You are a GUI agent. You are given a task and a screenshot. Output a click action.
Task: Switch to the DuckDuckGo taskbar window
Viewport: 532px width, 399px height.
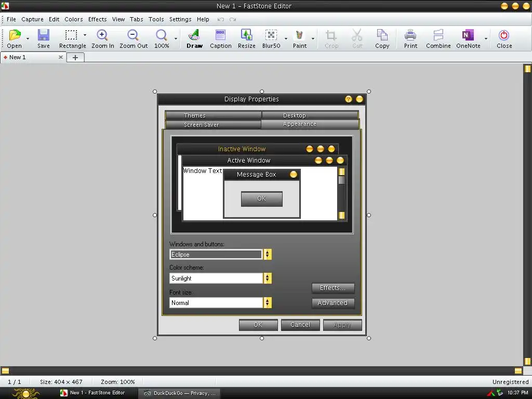[179, 393]
